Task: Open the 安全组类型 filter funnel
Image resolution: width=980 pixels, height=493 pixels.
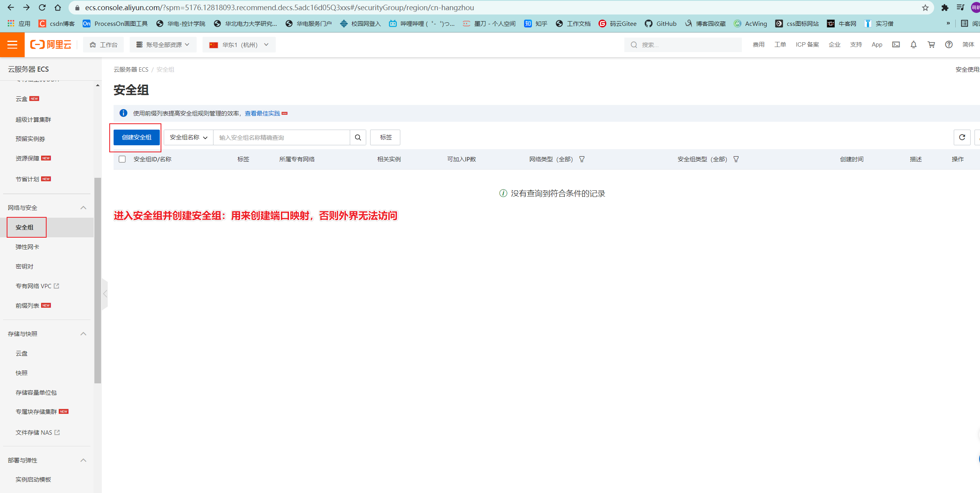Action: click(x=736, y=159)
